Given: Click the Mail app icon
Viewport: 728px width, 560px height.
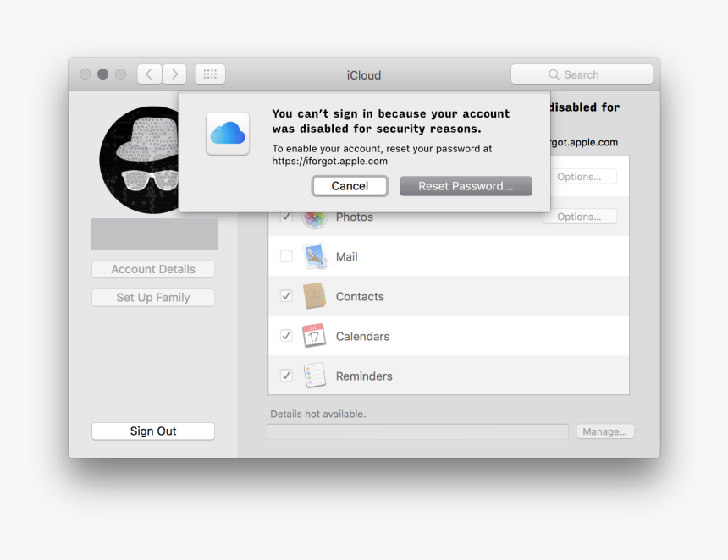Looking at the screenshot, I should (x=314, y=256).
